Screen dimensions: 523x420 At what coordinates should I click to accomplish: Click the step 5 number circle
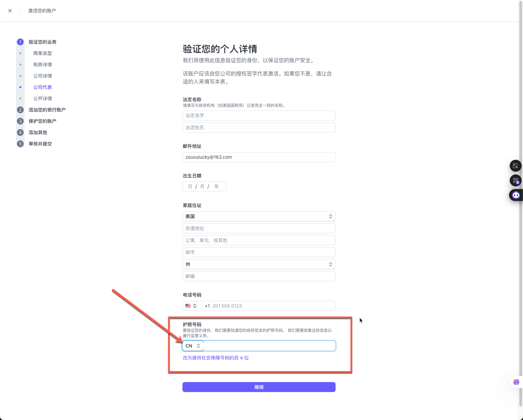pyautogui.click(x=20, y=144)
